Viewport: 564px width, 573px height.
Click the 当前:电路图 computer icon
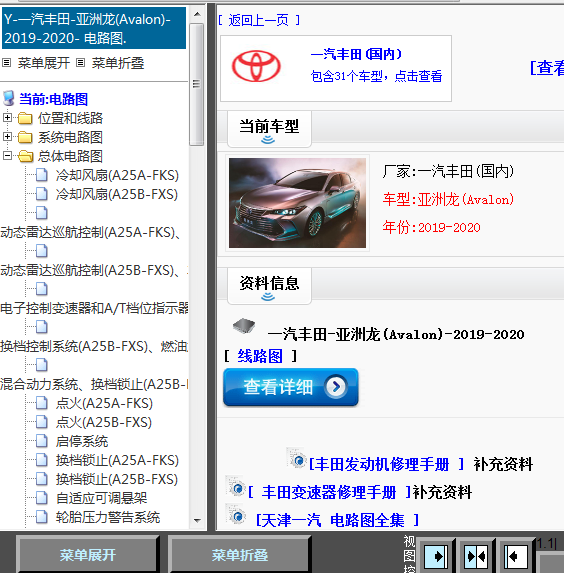coord(8,99)
